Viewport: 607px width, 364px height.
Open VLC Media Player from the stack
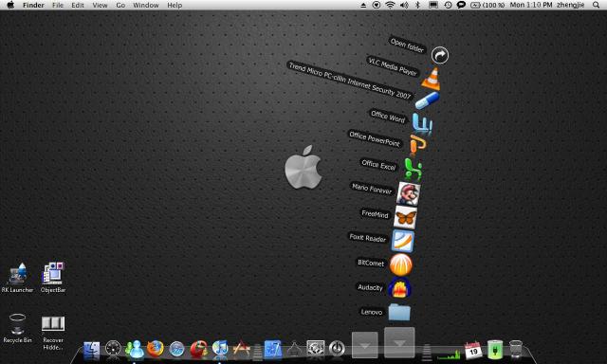(x=431, y=79)
